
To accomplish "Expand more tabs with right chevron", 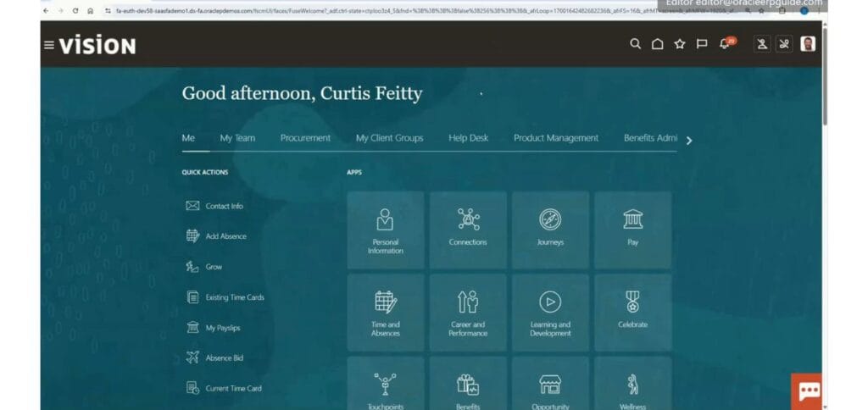I will point(689,141).
